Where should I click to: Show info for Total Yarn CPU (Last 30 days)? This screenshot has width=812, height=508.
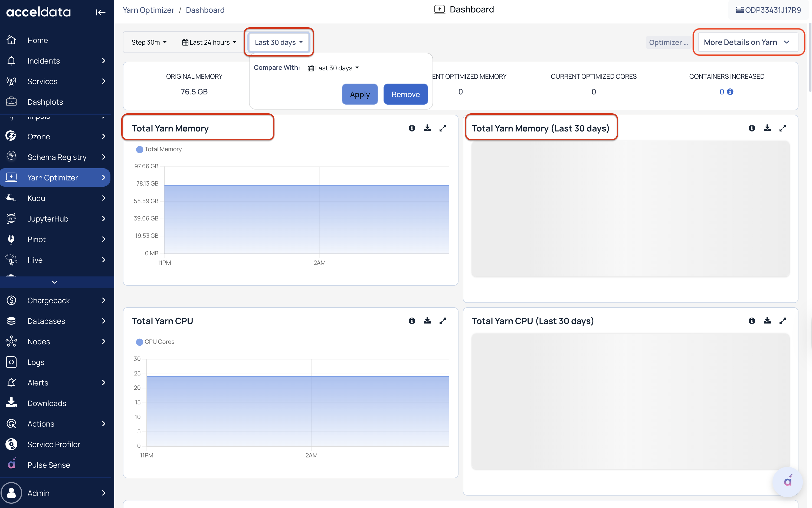pos(751,321)
